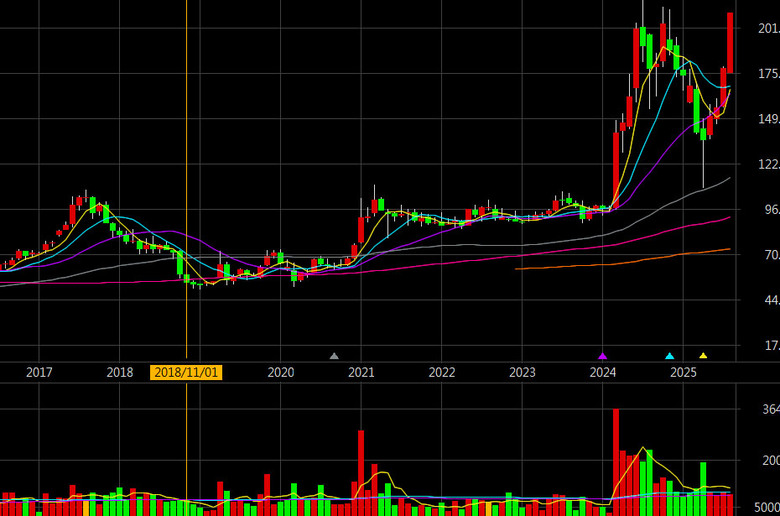Click the 2025 year label on time axis
Image resolution: width=780 pixels, height=516 pixels.
[x=683, y=372]
